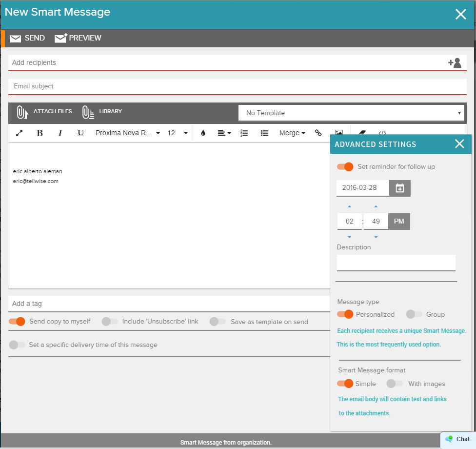Click into the Email subject field
476x449 pixels.
coord(238,86)
